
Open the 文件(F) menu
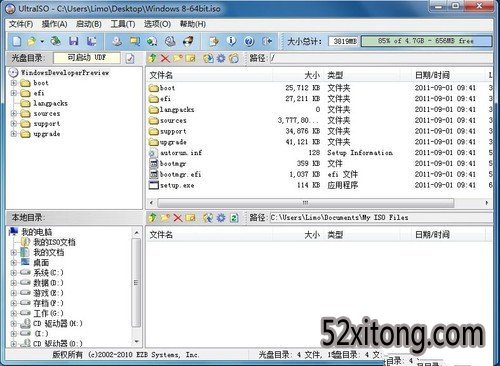click(x=21, y=24)
